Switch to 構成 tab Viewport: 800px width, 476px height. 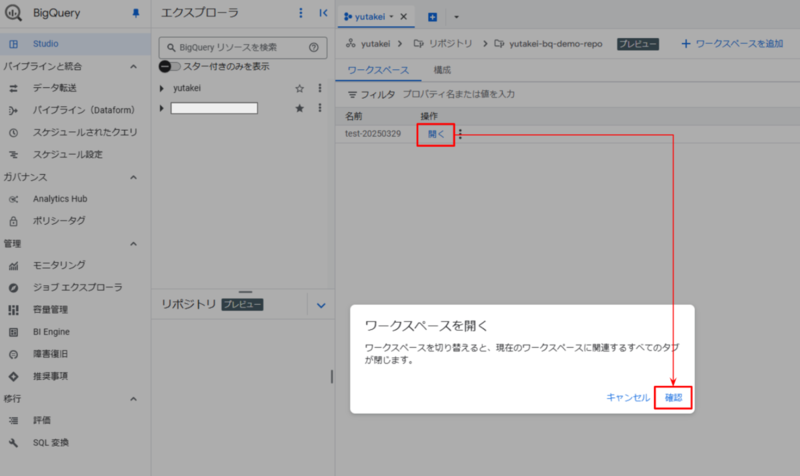pos(442,70)
